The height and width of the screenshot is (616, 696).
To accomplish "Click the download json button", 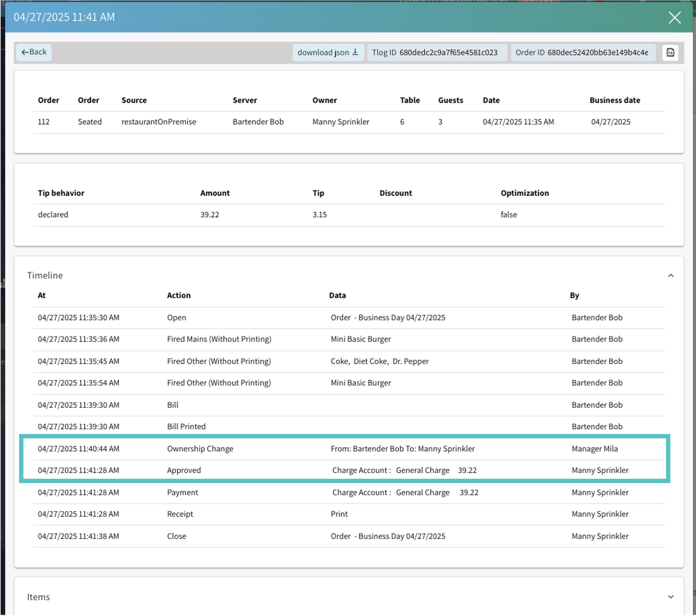I will click(328, 53).
